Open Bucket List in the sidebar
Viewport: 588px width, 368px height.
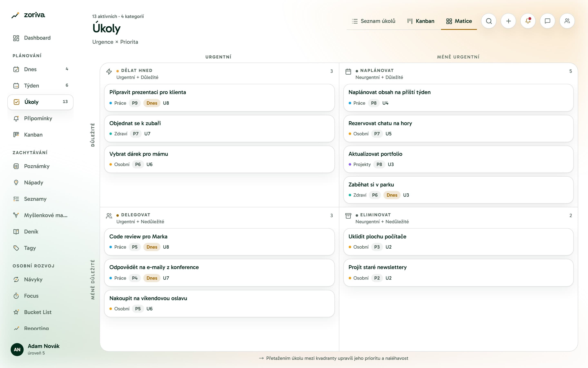coord(40,312)
